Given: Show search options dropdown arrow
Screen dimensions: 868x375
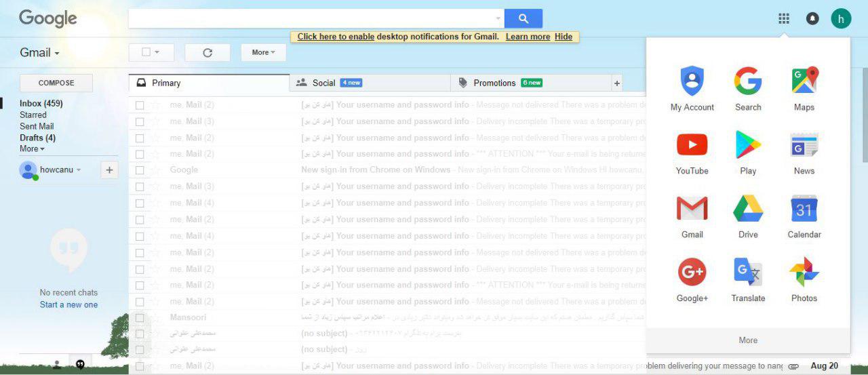Looking at the screenshot, I should tap(498, 18).
